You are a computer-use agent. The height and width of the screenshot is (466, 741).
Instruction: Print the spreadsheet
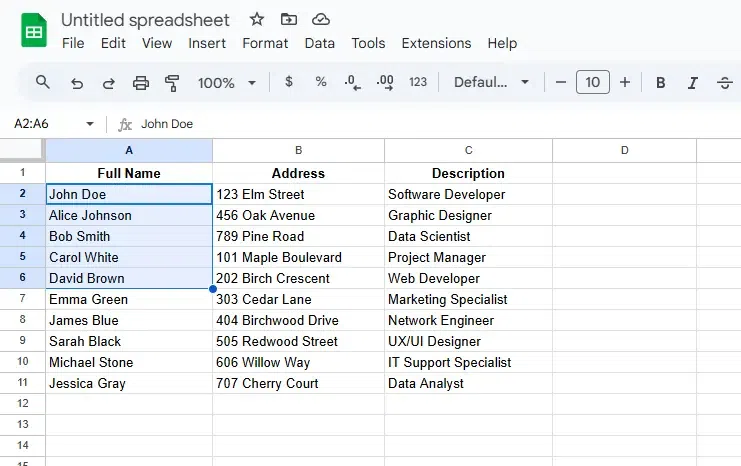tap(141, 83)
